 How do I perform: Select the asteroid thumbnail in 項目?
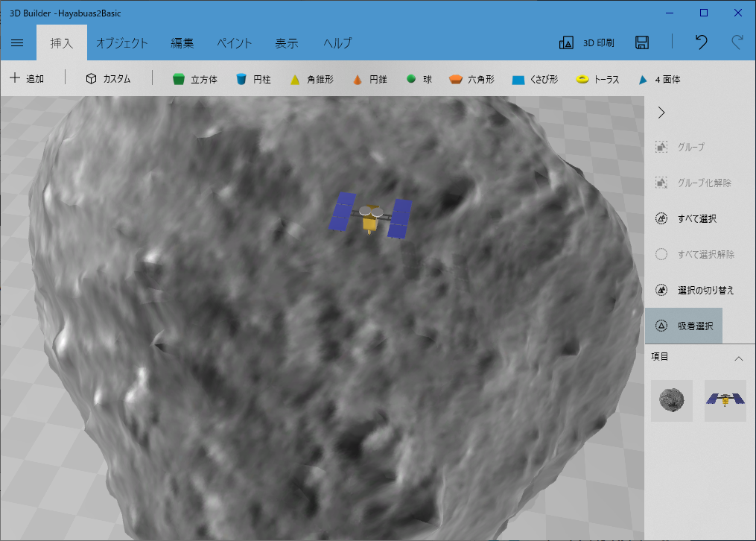click(x=672, y=401)
